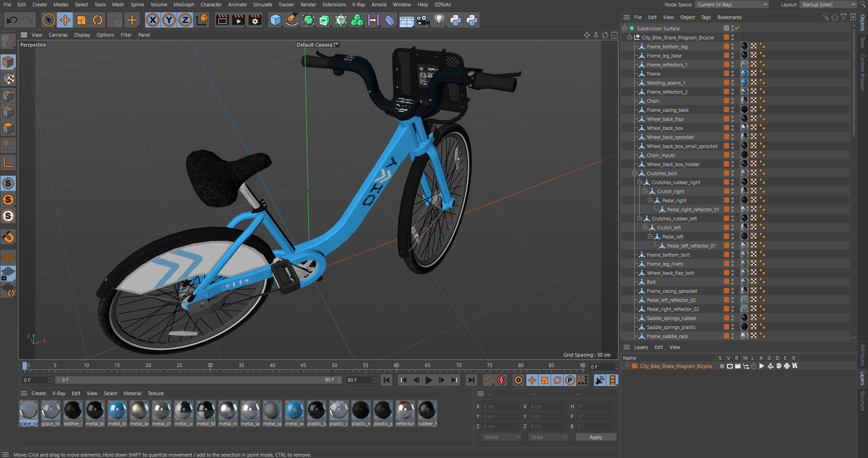
Task: Click the Search icon in Objects panel
Action: click(826, 17)
